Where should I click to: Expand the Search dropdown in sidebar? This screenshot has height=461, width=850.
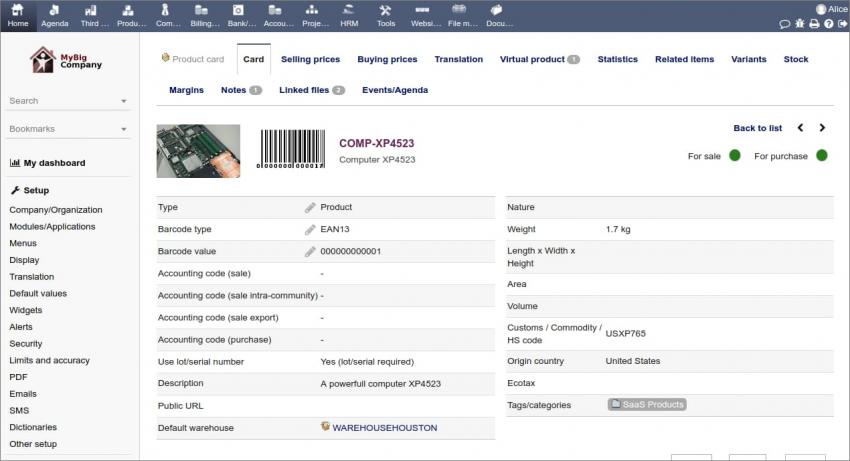point(124,101)
